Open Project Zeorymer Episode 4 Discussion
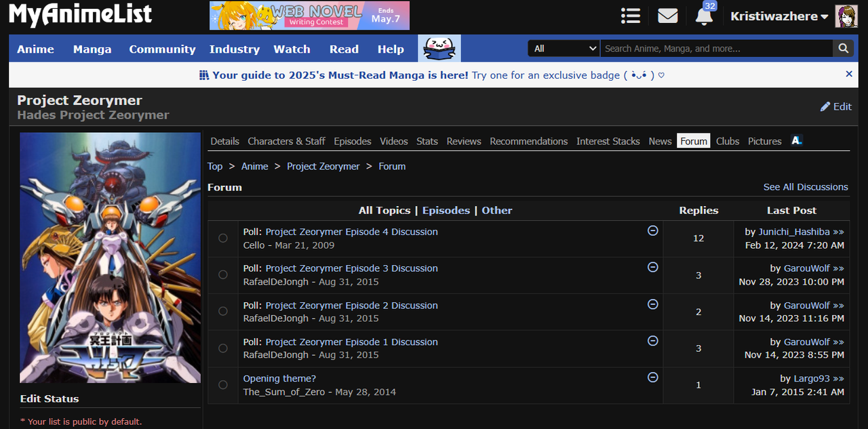This screenshot has height=429, width=868. click(x=352, y=232)
